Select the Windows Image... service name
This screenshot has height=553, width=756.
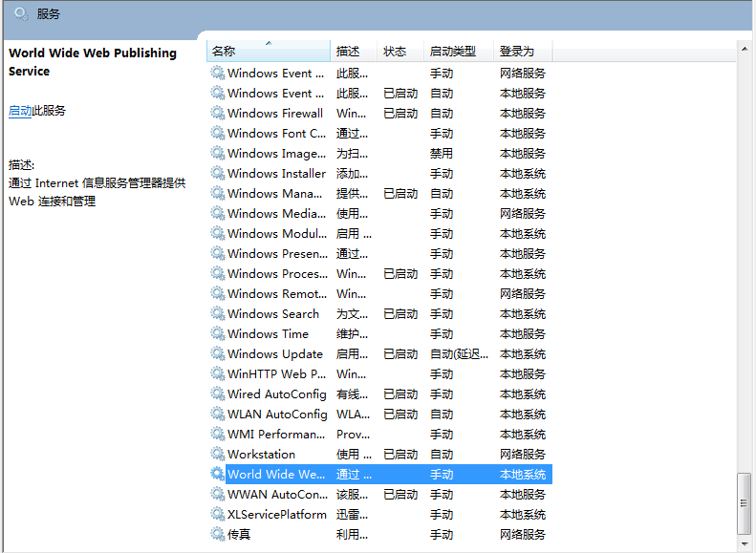click(x=276, y=153)
